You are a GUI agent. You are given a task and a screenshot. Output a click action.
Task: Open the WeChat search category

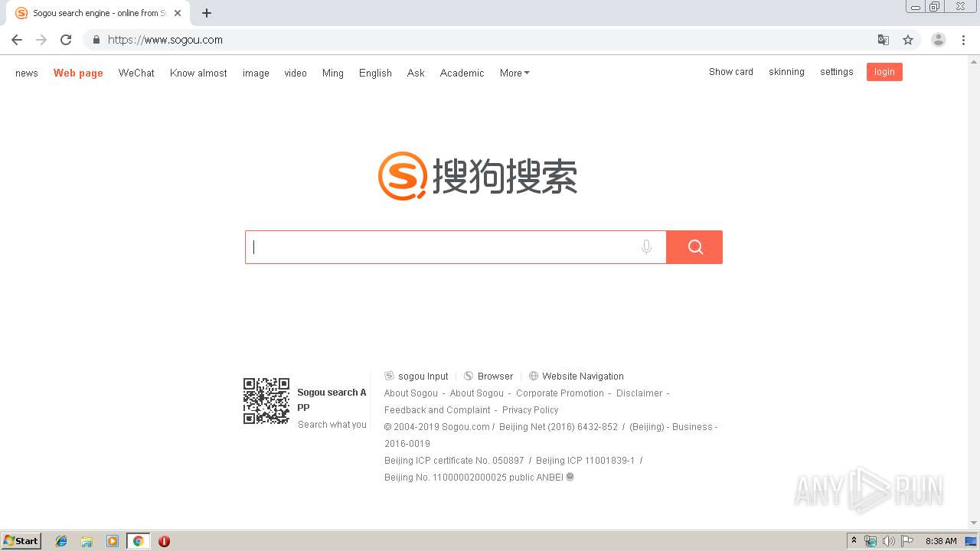pos(136,73)
